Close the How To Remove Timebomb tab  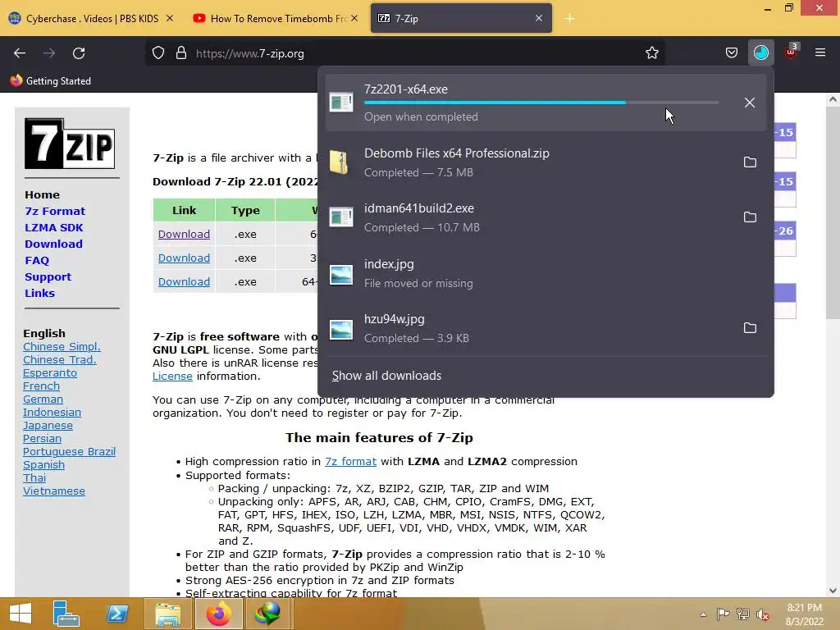pyautogui.click(x=354, y=18)
